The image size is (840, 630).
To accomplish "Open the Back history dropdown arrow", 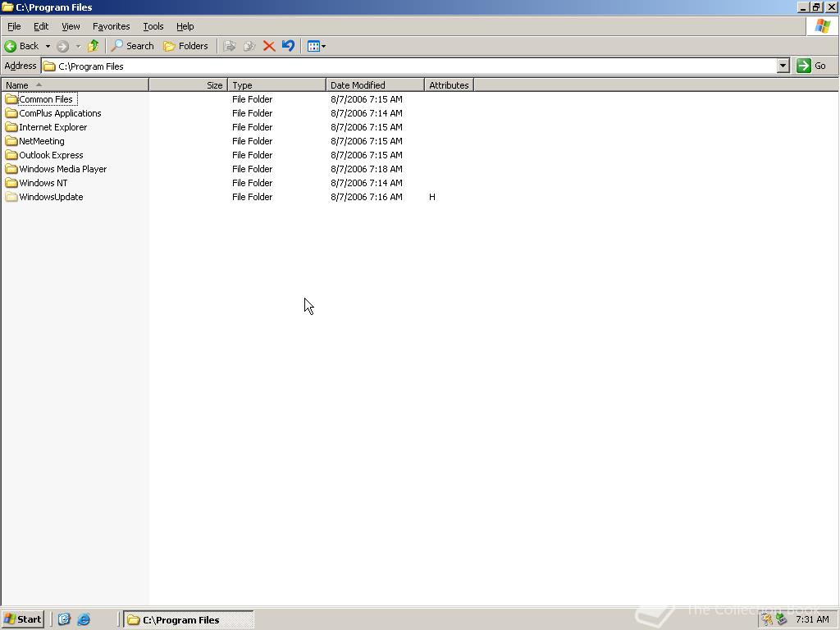I will pos(48,46).
